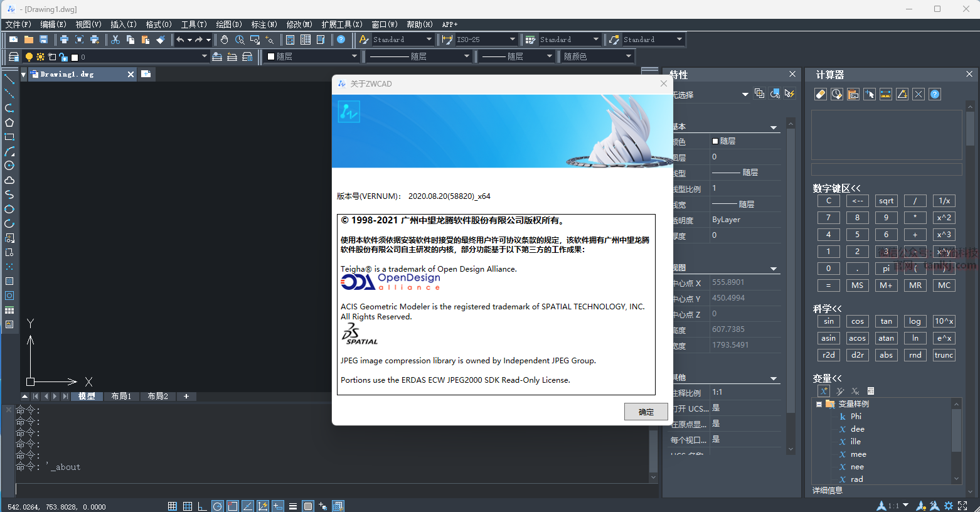This screenshot has height=512, width=980.
Task: Select the Phi variable in the tree
Action: (x=856, y=417)
